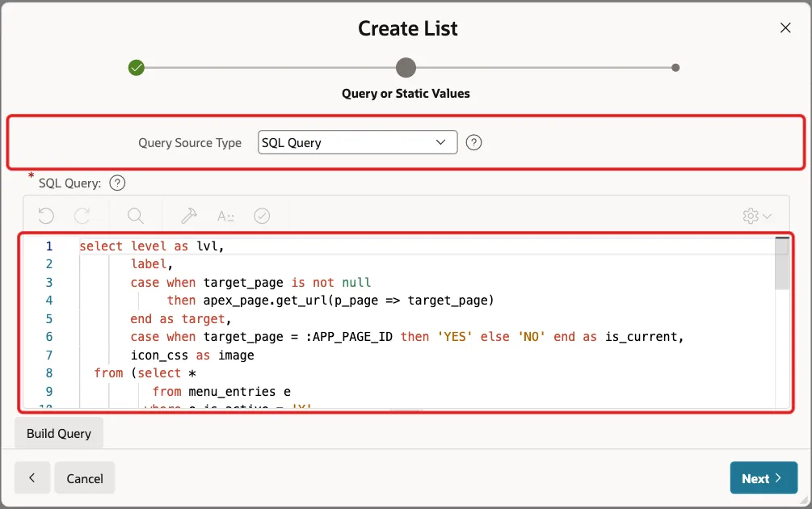Go back with the previous arrow button
This screenshot has width=812, height=509.
[32, 478]
